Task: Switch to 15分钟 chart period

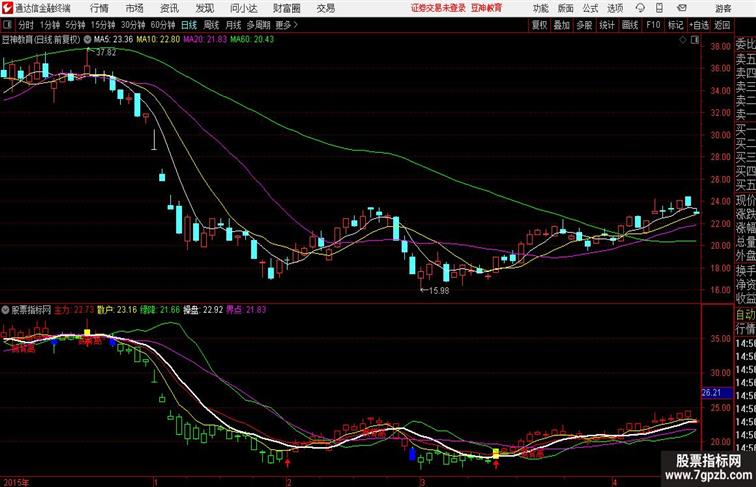Action: click(103, 25)
